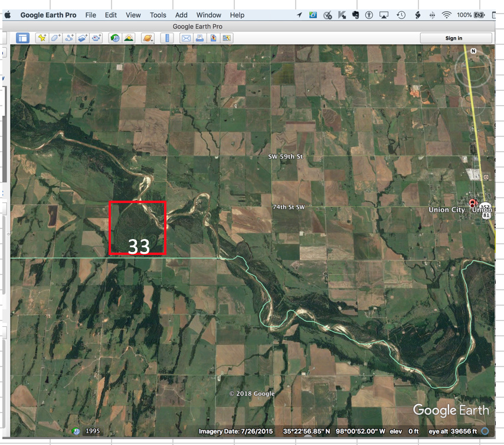Open the planets switcher dropdown
504x445 pixels.
[148, 38]
